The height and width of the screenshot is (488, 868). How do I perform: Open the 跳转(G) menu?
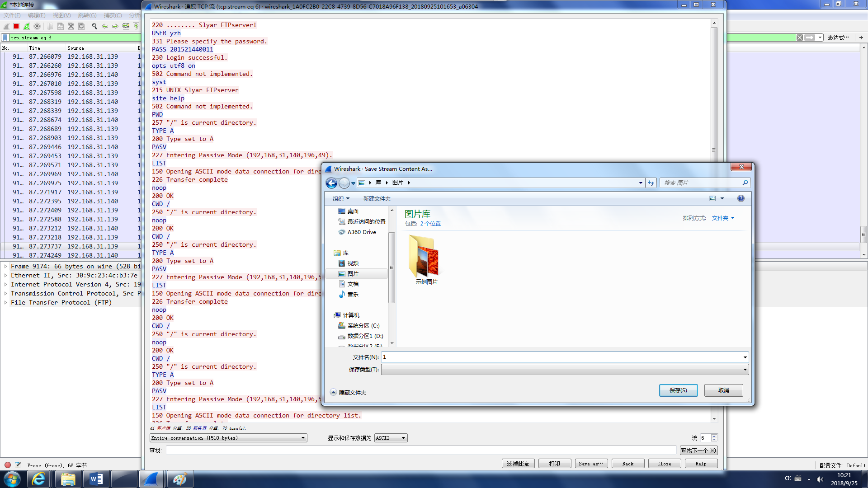tap(87, 15)
